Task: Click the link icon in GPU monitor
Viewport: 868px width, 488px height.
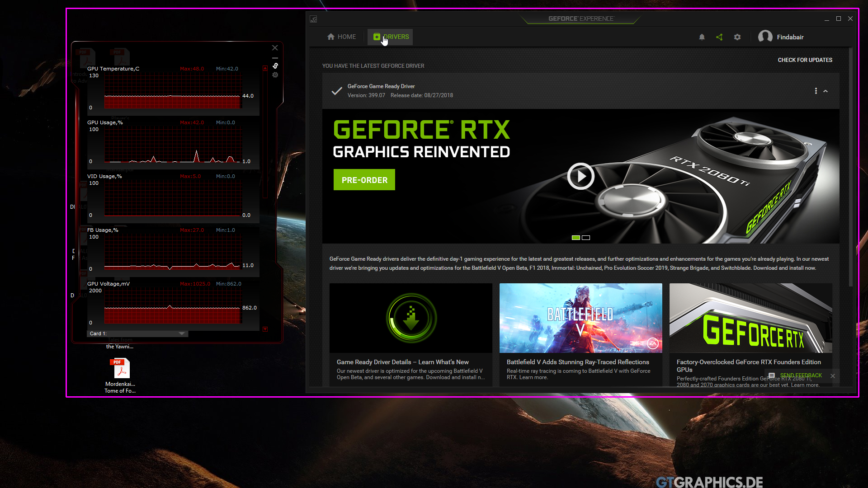Action: [x=275, y=66]
